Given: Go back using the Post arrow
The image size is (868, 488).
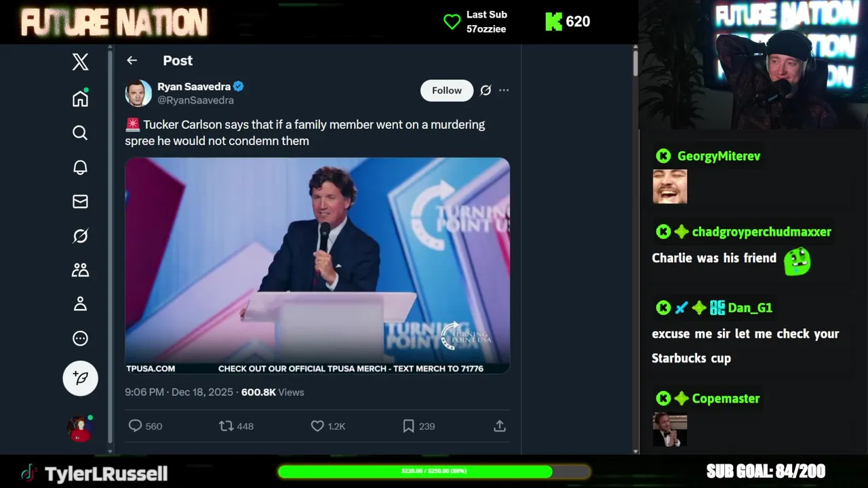Looking at the screenshot, I should [132, 60].
